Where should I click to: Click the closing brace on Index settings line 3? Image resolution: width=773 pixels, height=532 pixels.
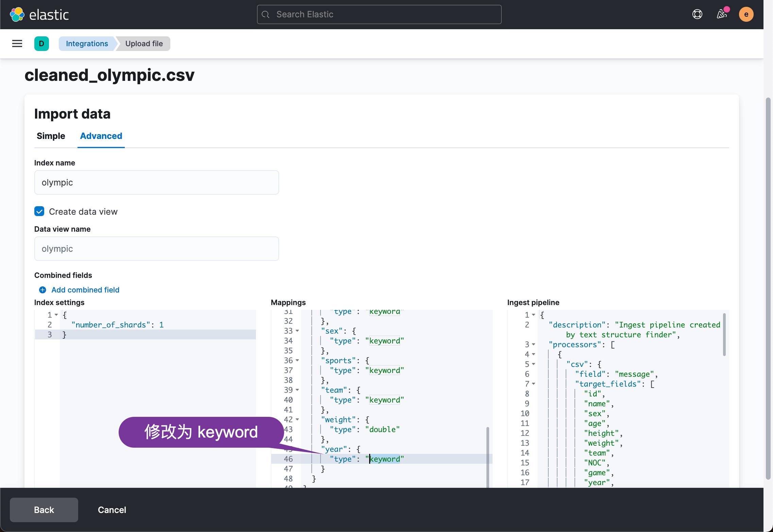coord(64,335)
